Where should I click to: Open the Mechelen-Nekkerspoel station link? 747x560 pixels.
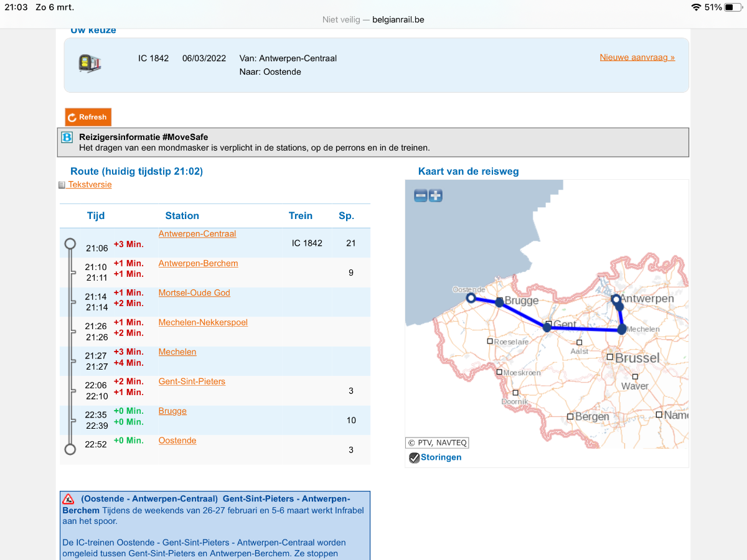pos(203,322)
